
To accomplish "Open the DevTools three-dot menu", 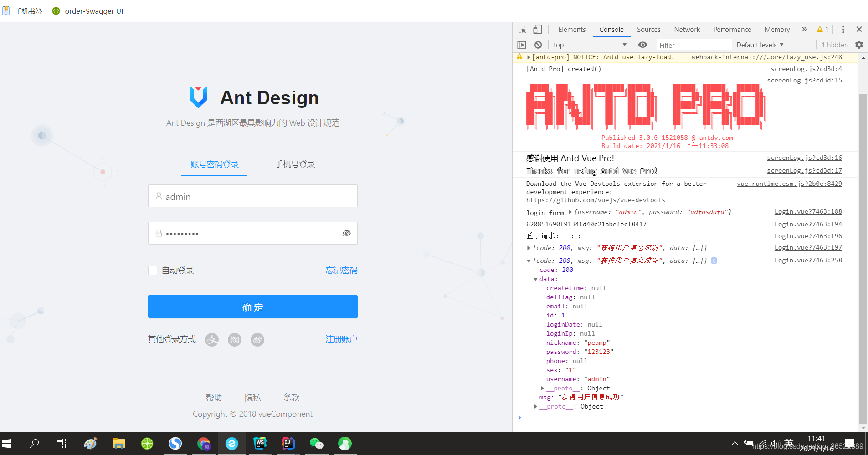I will pyautogui.click(x=843, y=30).
